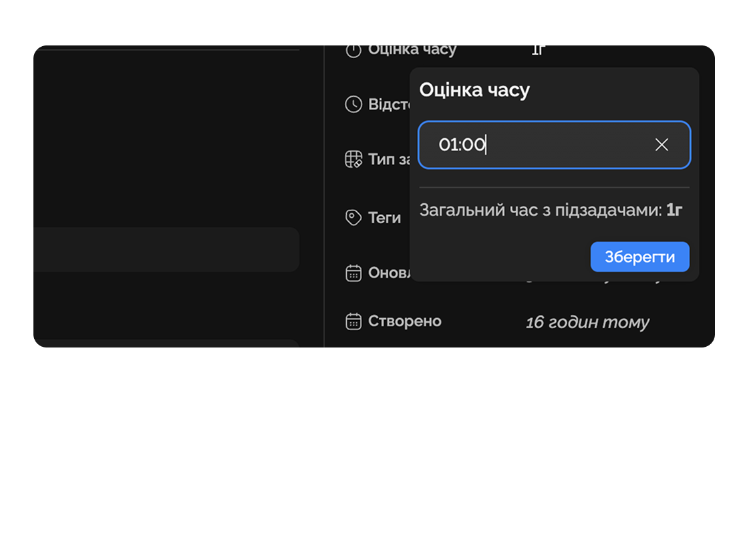Select the gray rounded row in the left panel

166,249
